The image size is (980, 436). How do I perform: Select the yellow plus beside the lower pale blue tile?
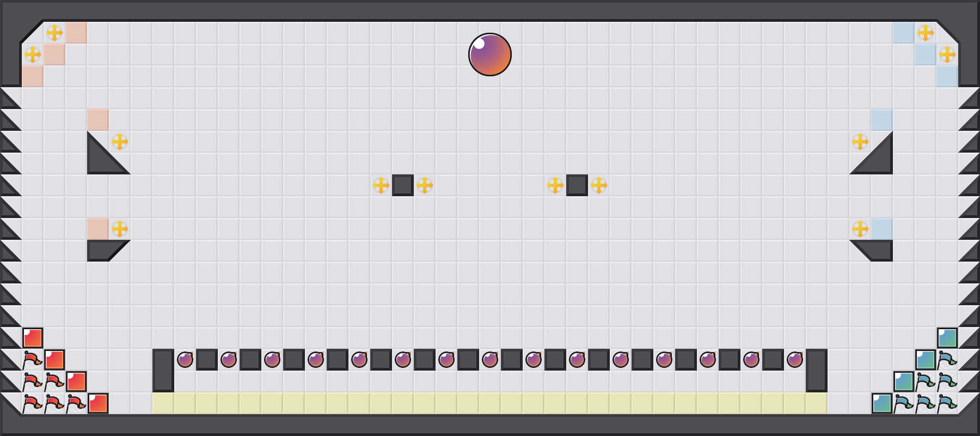(860, 229)
